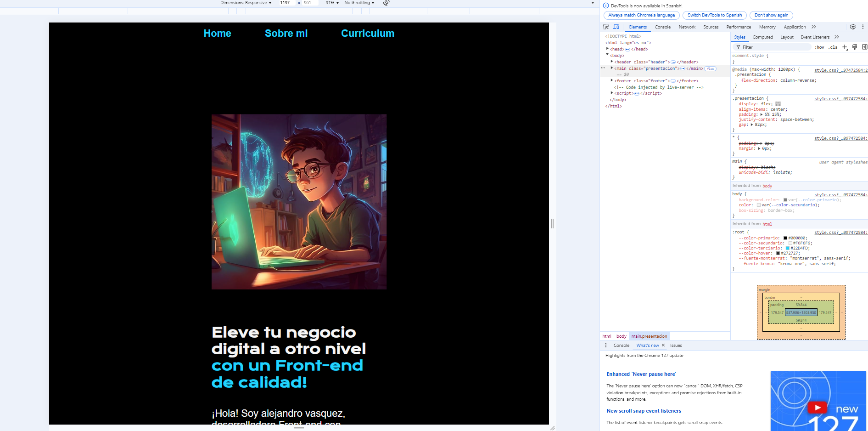
Task: Expand the script element node
Action: click(612, 93)
